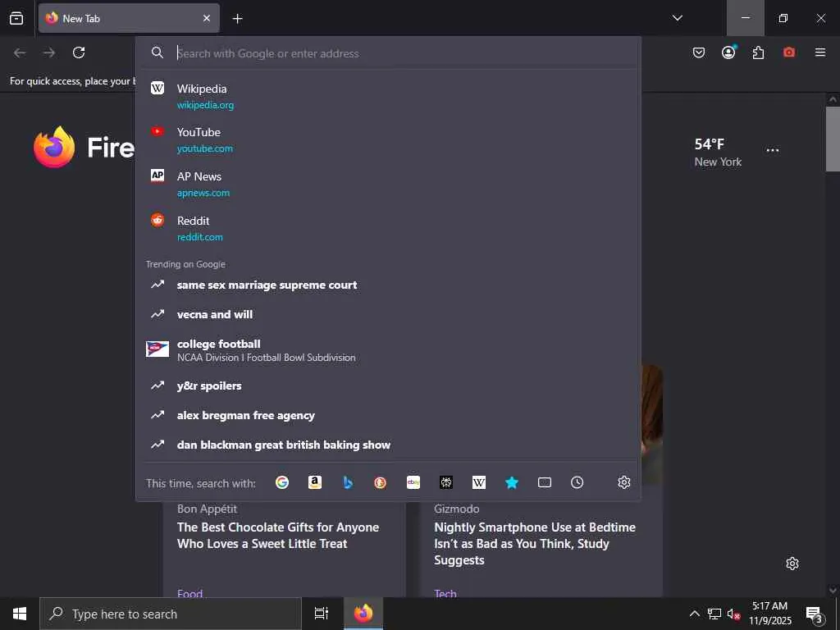Search Bookmarks with the star icon

[x=512, y=482]
